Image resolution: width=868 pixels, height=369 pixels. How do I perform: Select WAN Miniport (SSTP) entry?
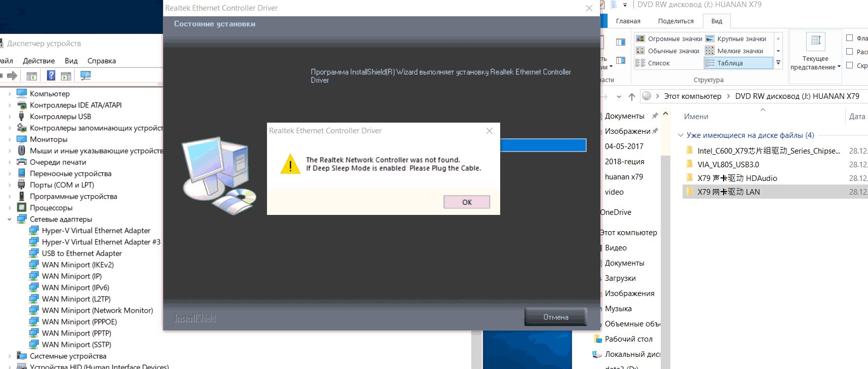point(77,345)
